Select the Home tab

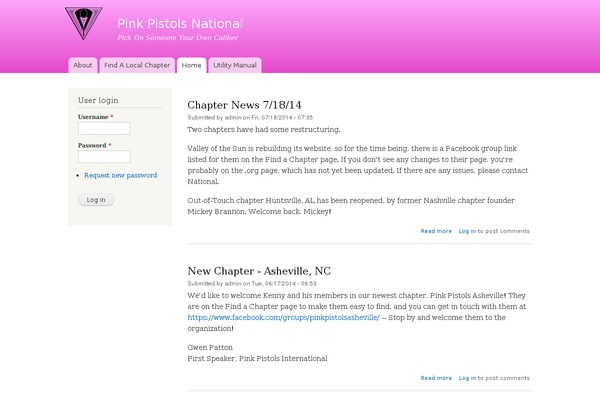click(191, 65)
